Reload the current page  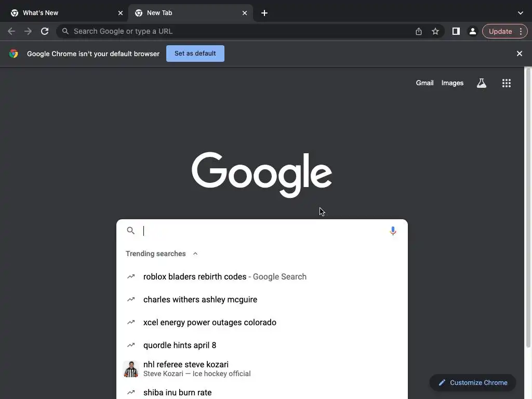point(45,31)
